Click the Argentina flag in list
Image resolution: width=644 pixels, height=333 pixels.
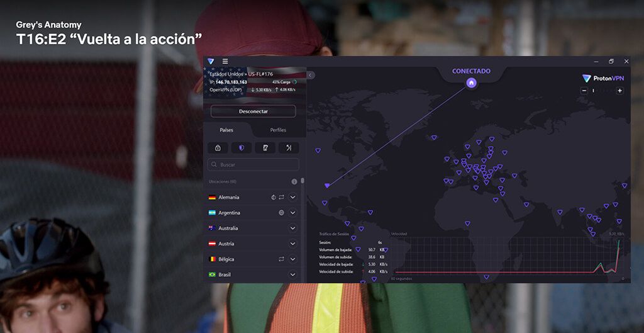pyautogui.click(x=212, y=213)
